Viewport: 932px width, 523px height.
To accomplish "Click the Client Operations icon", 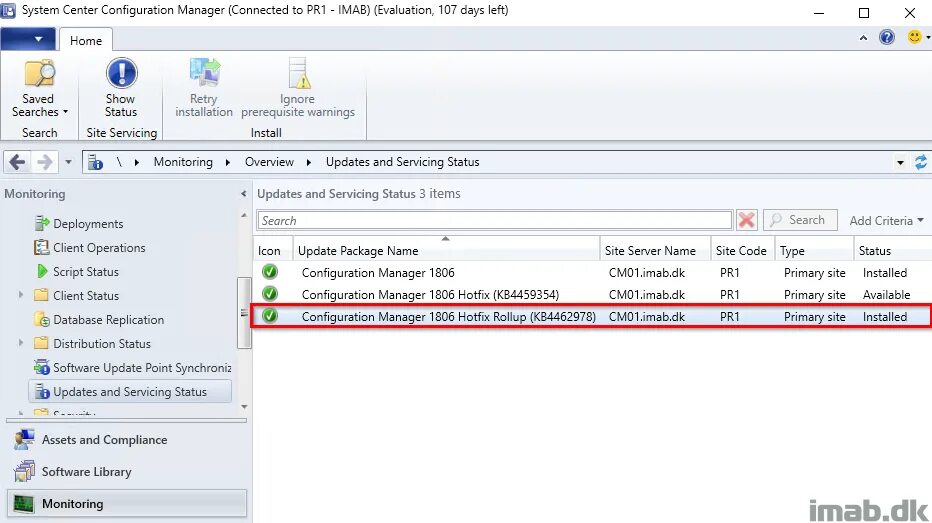I will 42,248.
